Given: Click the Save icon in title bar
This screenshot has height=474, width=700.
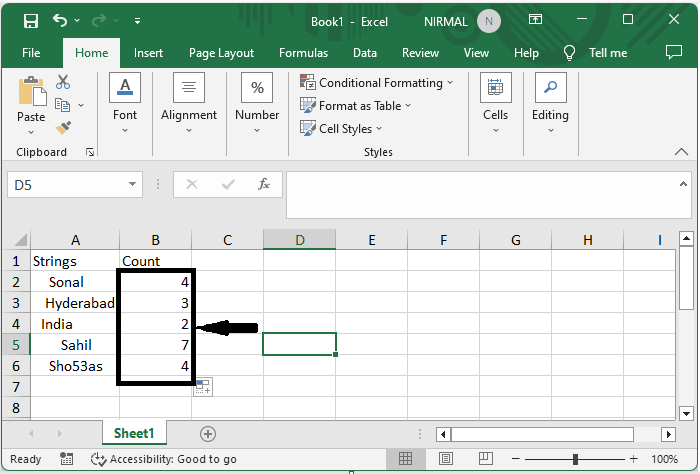Looking at the screenshot, I should [x=30, y=21].
